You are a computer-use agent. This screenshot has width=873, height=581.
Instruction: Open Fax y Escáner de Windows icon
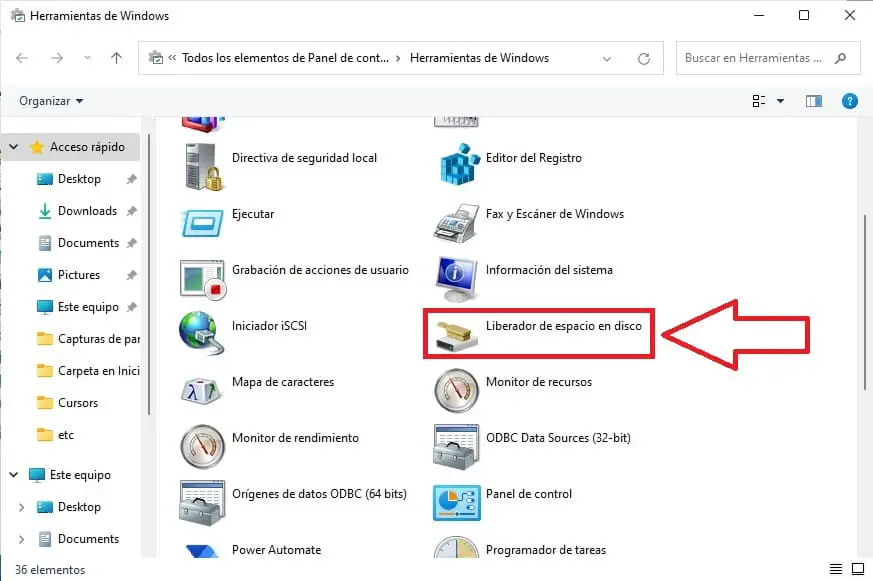point(457,223)
